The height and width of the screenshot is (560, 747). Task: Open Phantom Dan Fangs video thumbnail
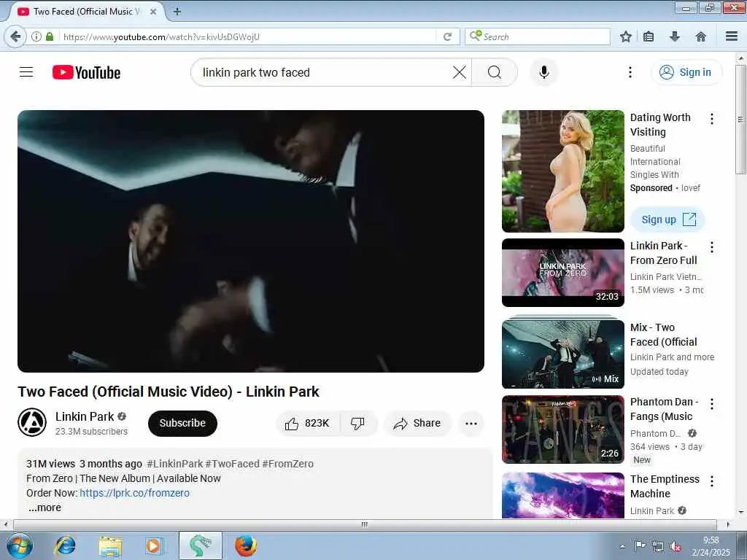pos(562,429)
